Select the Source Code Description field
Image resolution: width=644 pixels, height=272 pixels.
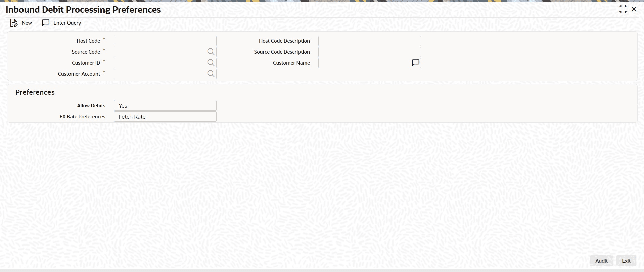point(369,52)
